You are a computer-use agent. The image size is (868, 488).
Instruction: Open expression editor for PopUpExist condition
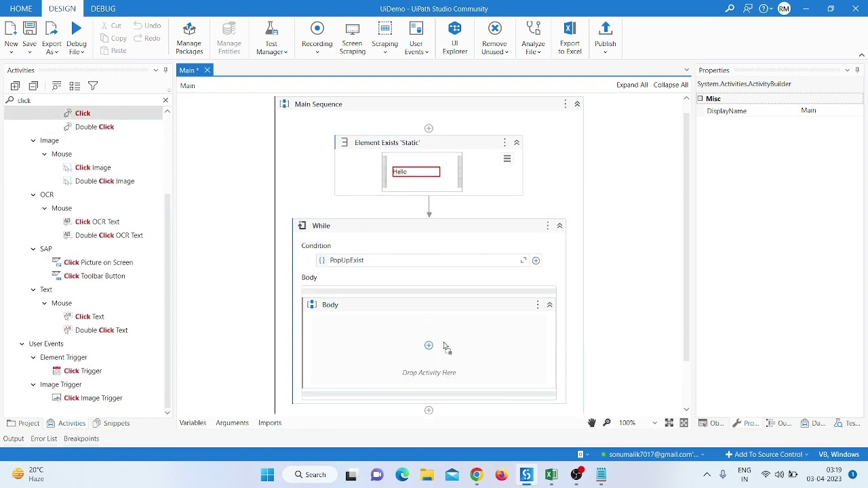coord(524,260)
